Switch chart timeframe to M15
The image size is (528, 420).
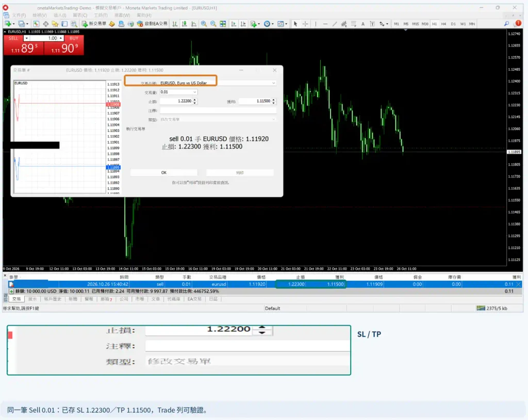click(415, 24)
